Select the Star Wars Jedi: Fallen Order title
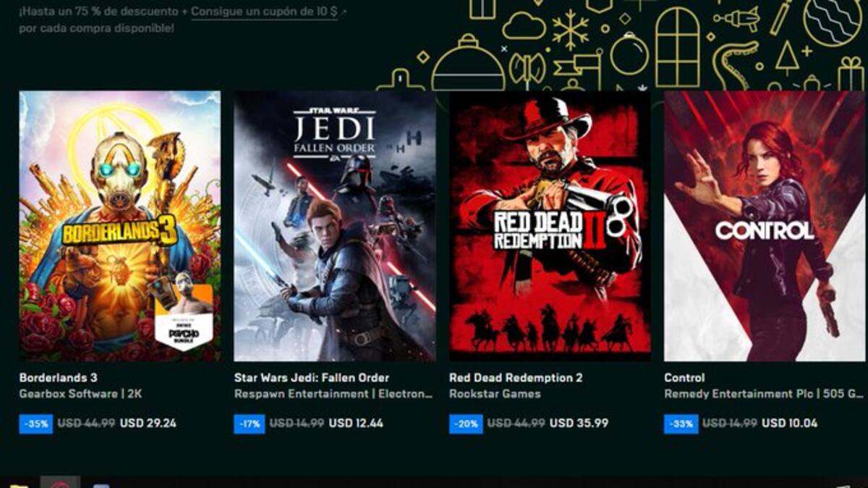 click(312, 378)
